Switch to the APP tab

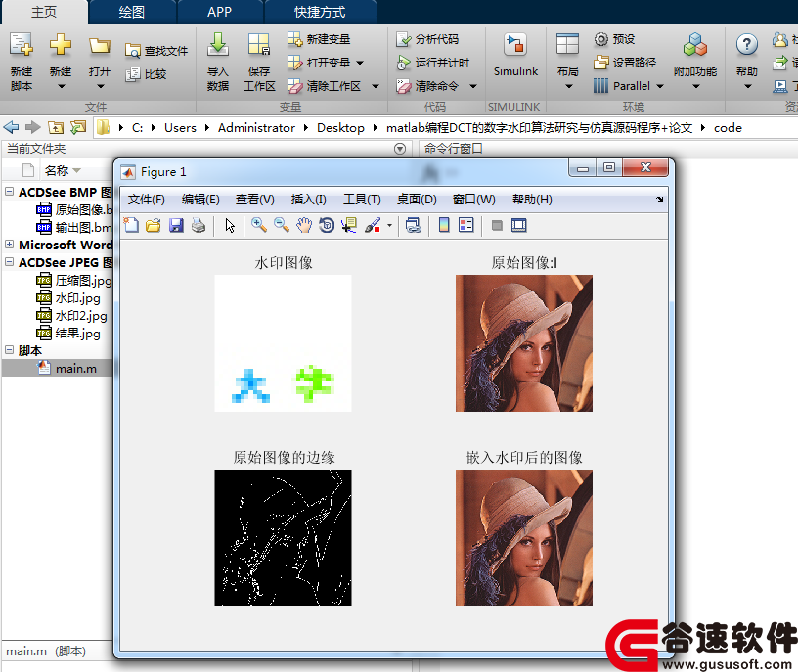click(x=219, y=12)
